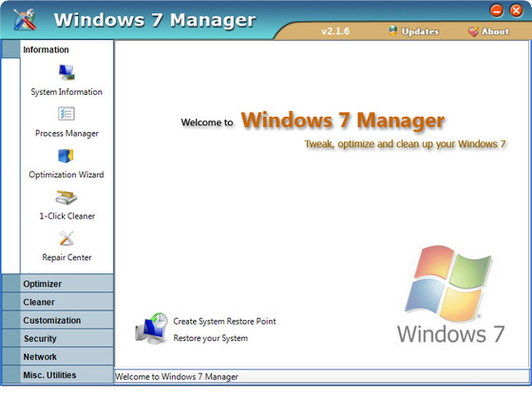Expand the Optimizer section
532x393 pixels.
(x=58, y=284)
